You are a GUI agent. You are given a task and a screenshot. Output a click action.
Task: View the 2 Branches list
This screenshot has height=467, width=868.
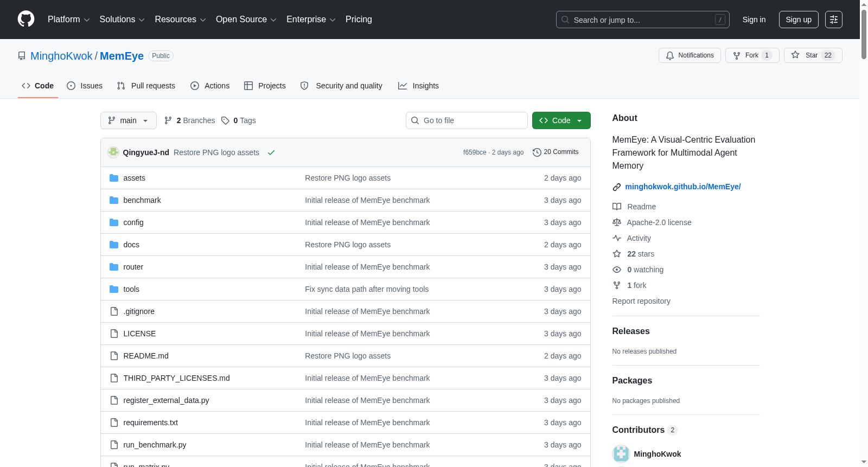[x=190, y=120]
